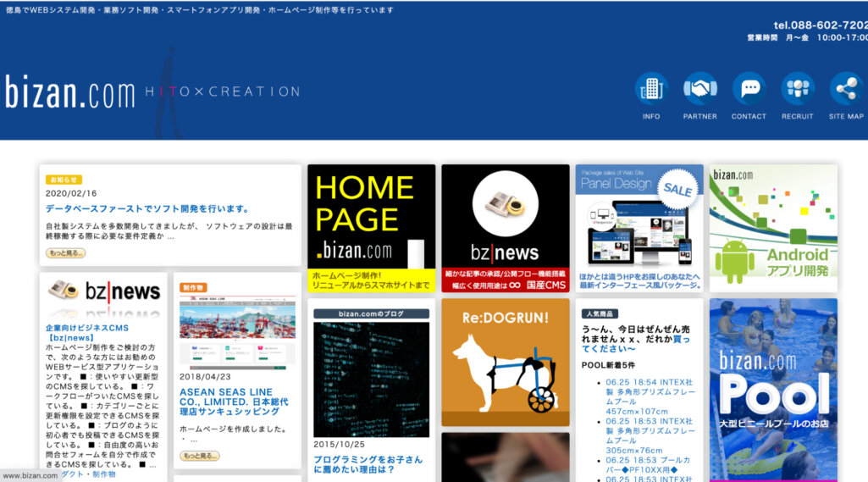Viewport: 868px width, 482px height.
Task: Open the bz|news CMS black banner
Action: point(505,227)
